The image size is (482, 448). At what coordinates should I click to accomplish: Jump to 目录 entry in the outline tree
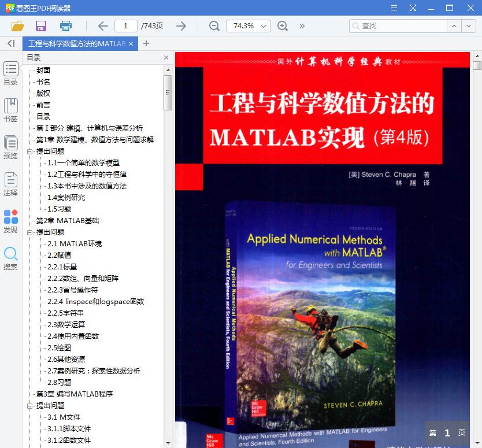(43, 117)
